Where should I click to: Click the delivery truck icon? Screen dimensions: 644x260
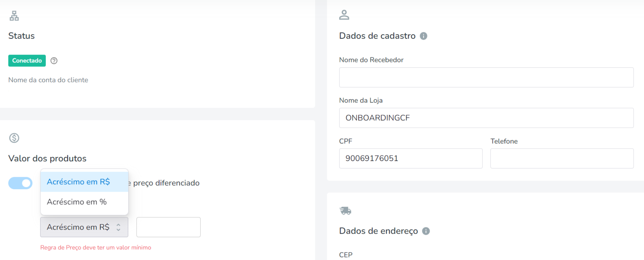(345, 211)
